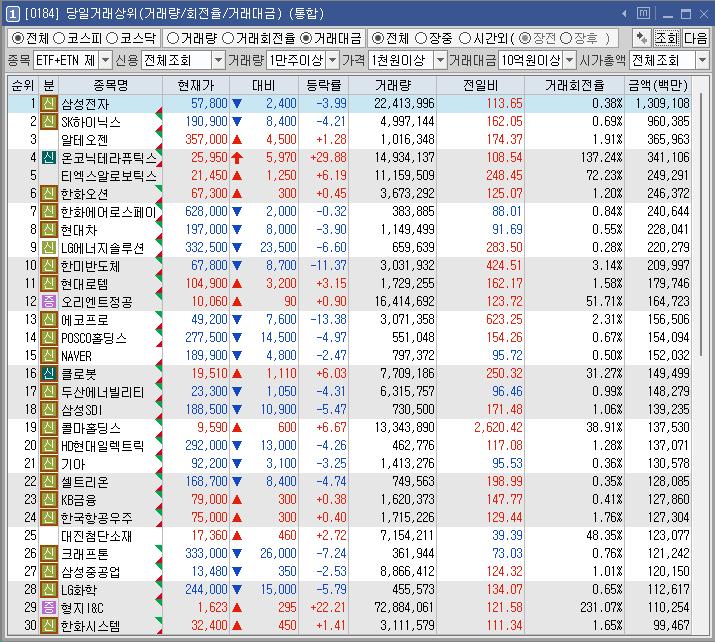Select the 대진첨단소재 stock name
Image resolution: width=715 pixels, height=642 pixels.
click(x=97, y=536)
